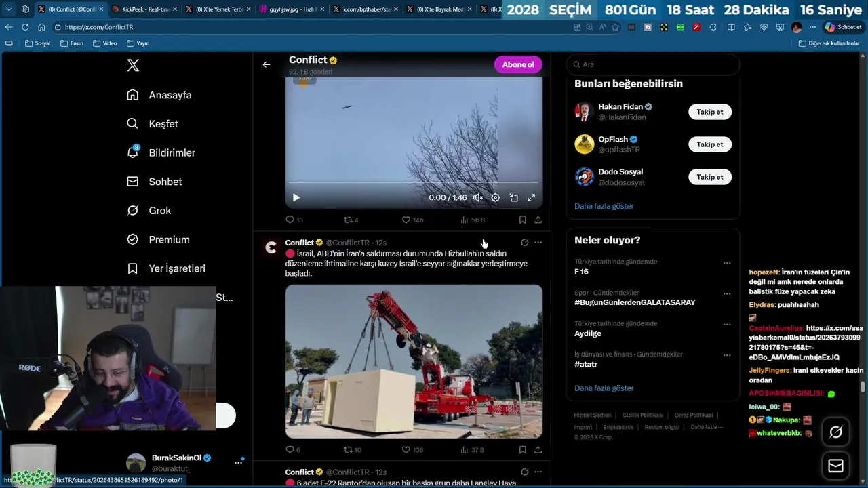Toggle picture-in-picture on the video

[x=513, y=197]
